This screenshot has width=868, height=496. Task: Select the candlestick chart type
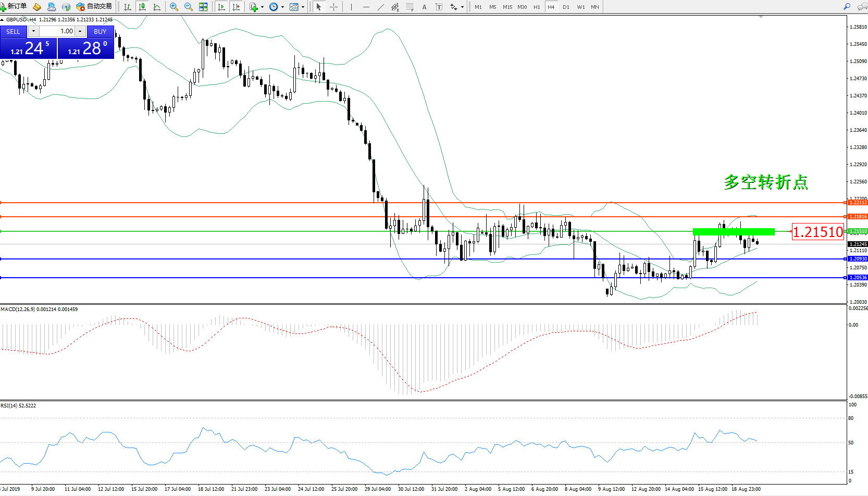(142, 7)
